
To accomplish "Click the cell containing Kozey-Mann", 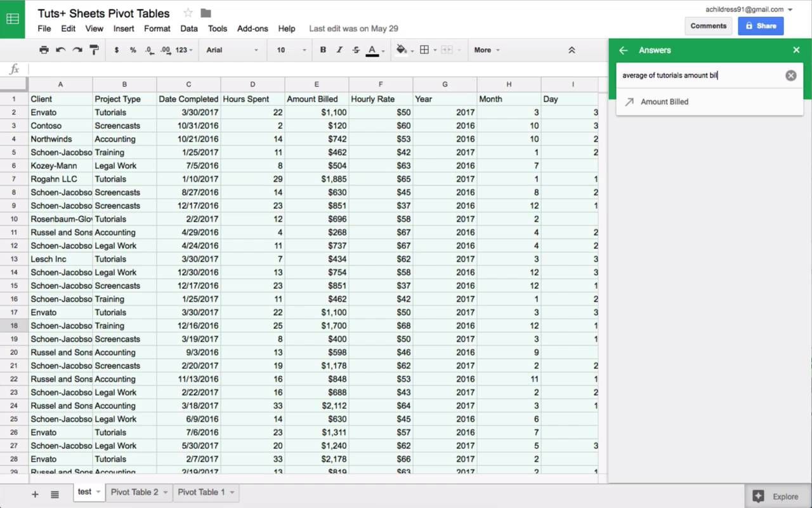I will (x=60, y=166).
